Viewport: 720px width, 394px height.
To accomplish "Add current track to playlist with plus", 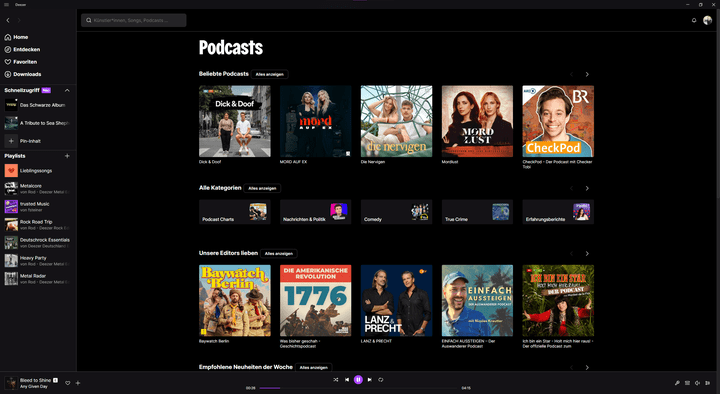I will (x=78, y=383).
